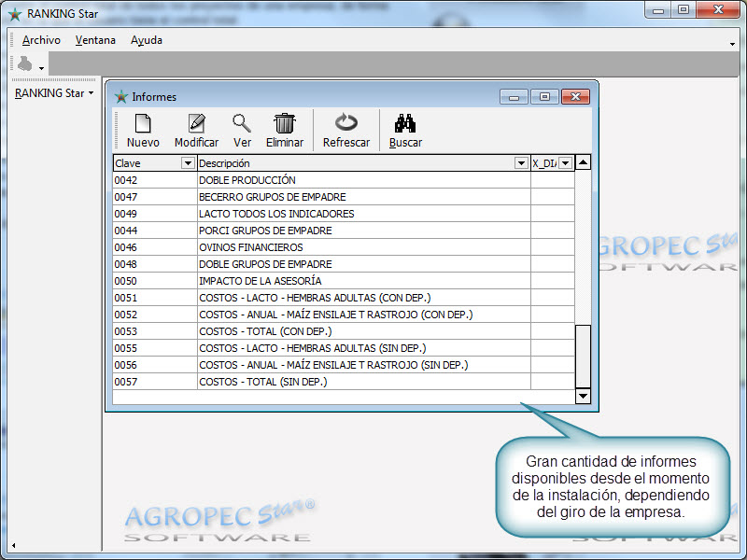Open the Ayuda menu

147,40
